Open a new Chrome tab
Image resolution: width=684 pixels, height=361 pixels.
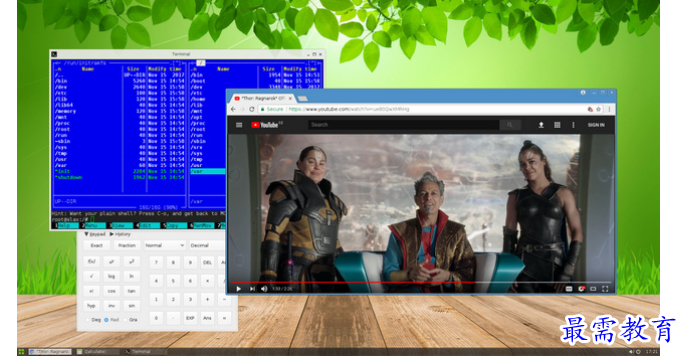click(x=303, y=99)
